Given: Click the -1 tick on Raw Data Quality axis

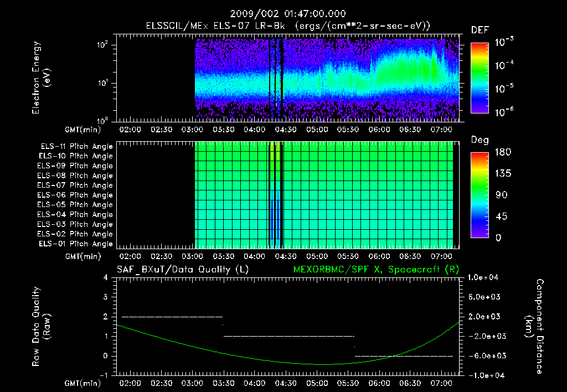Looking at the screenshot, I should [104, 375].
